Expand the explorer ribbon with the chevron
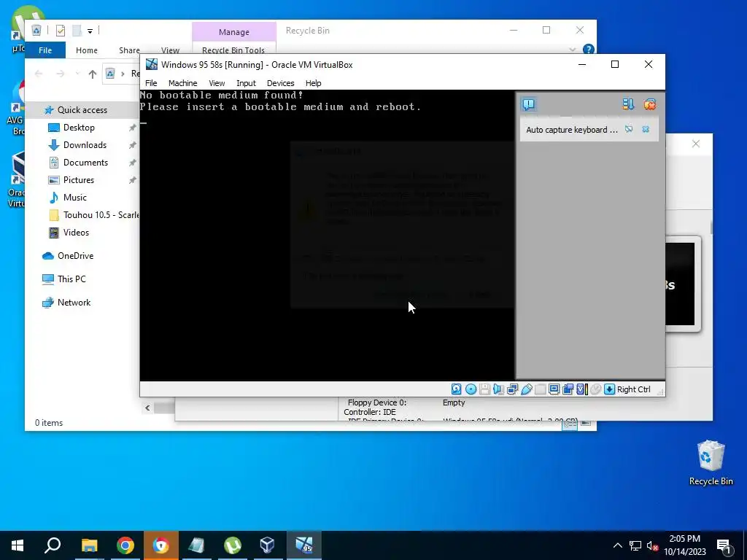The height and width of the screenshot is (560, 747). click(x=573, y=50)
